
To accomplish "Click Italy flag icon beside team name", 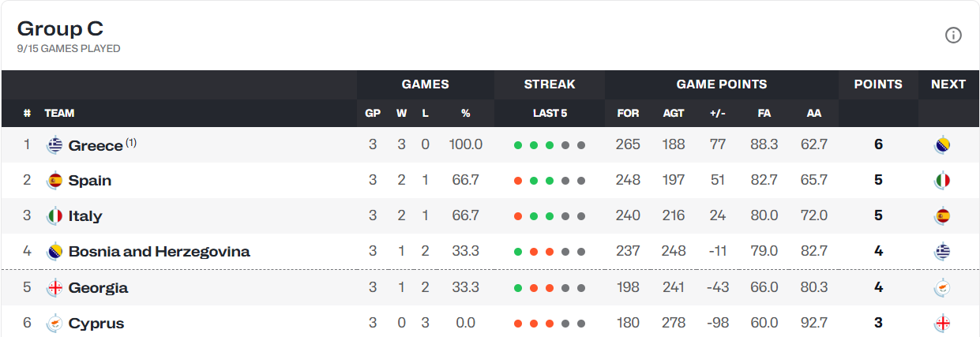I will click(x=54, y=216).
